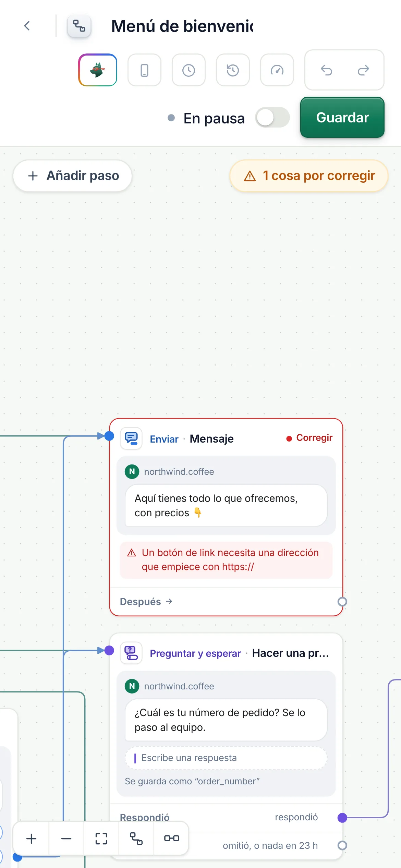The width and height of the screenshot is (401, 868).
Task: Toggle the En pausa switch
Action: click(272, 118)
